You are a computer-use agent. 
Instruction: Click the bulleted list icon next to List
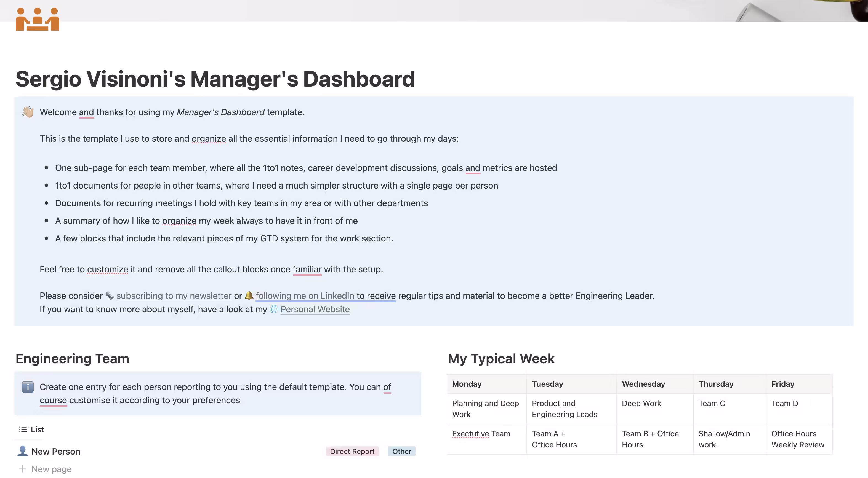click(x=23, y=429)
